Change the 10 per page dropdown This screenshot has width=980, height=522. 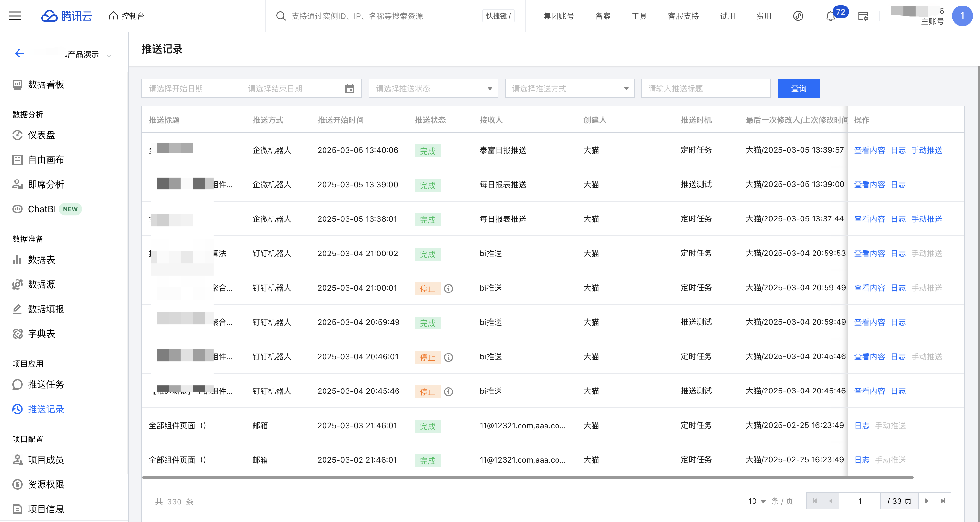point(756,502)
